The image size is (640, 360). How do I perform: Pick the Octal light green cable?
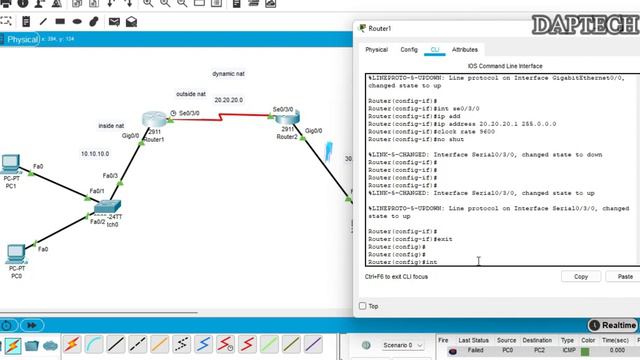click(x=269, y=344)
